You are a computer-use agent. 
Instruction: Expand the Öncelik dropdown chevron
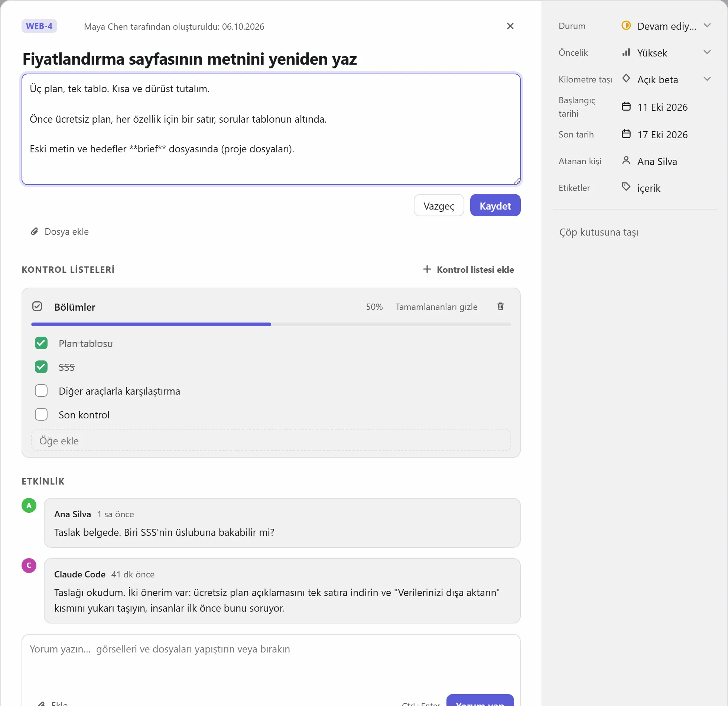[x=707, y=52]
